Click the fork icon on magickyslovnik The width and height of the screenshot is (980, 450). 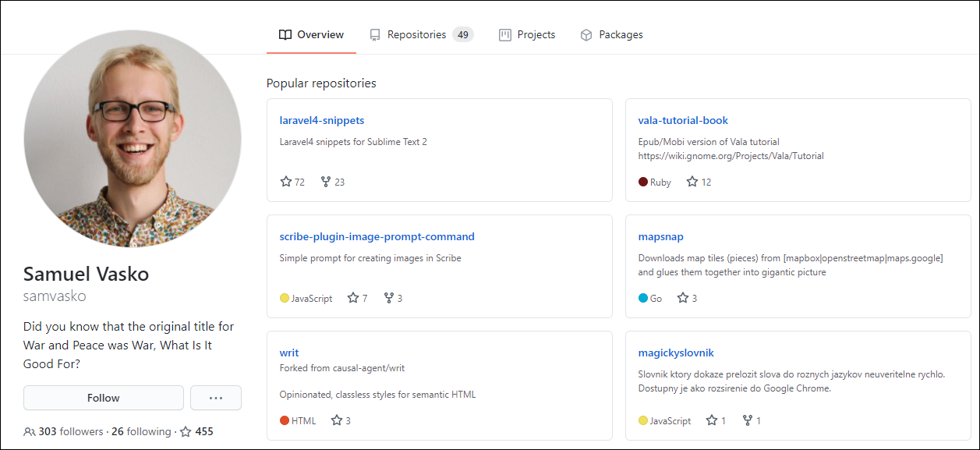[x=748, y=420]
